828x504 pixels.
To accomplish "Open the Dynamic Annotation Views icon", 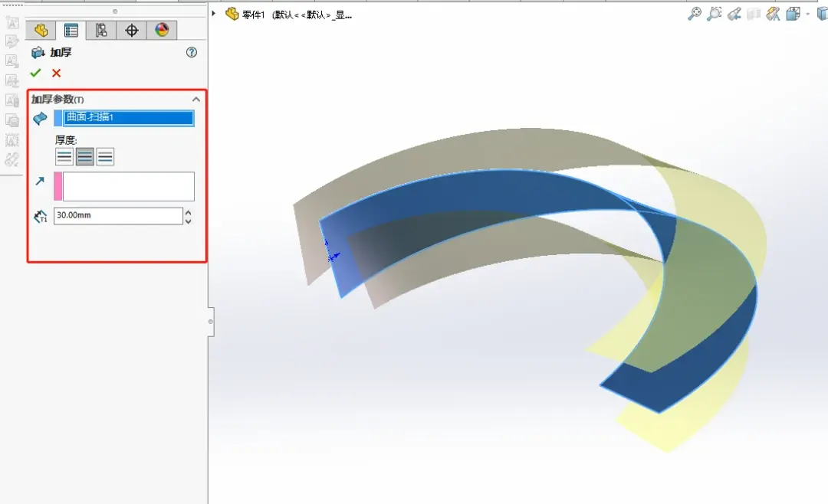I will [773, 14].
